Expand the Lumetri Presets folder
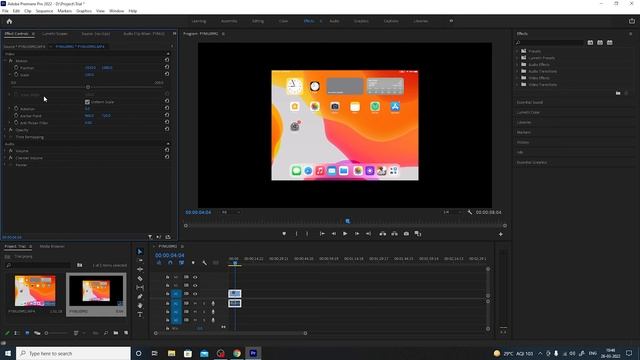640x360 pixels. pyautogui.click(x=517, y=58)
